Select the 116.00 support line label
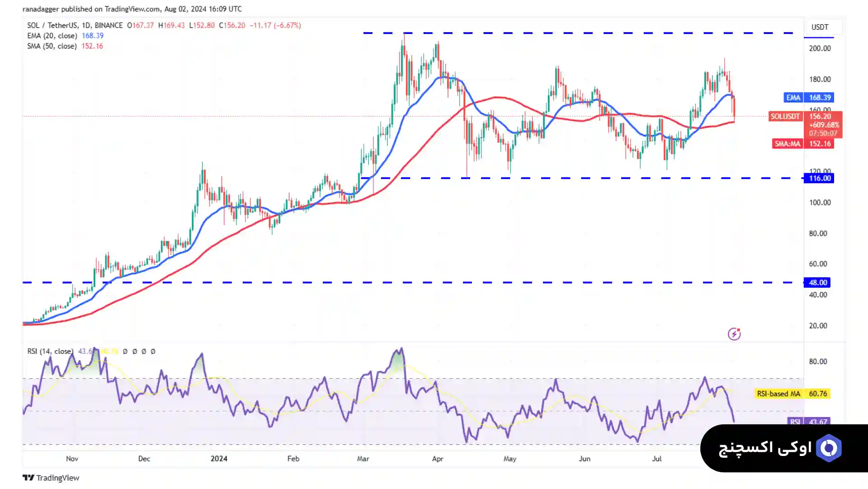 coord(819,178)
